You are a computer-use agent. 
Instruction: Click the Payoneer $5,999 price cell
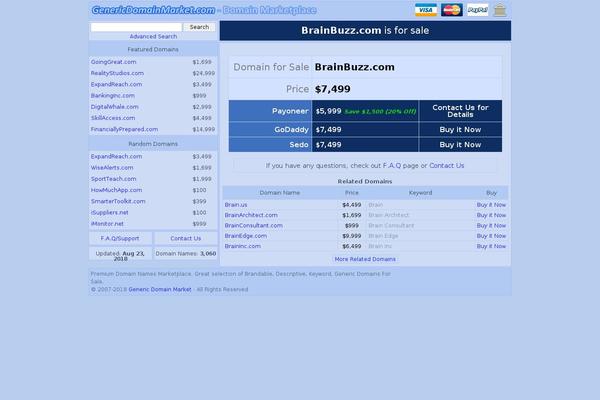click(365, 111)
